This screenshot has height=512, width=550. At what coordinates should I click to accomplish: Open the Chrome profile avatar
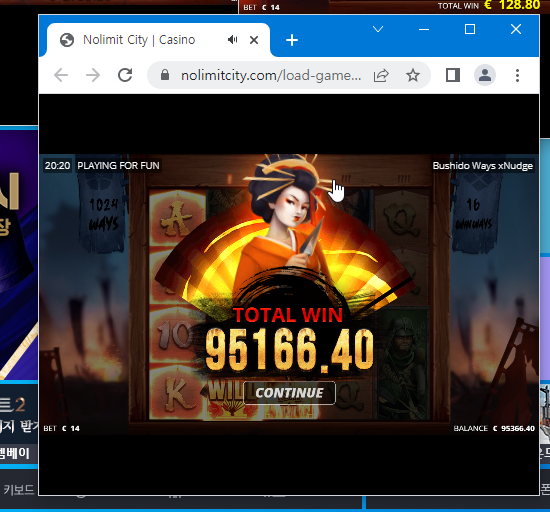coord(485,75)
